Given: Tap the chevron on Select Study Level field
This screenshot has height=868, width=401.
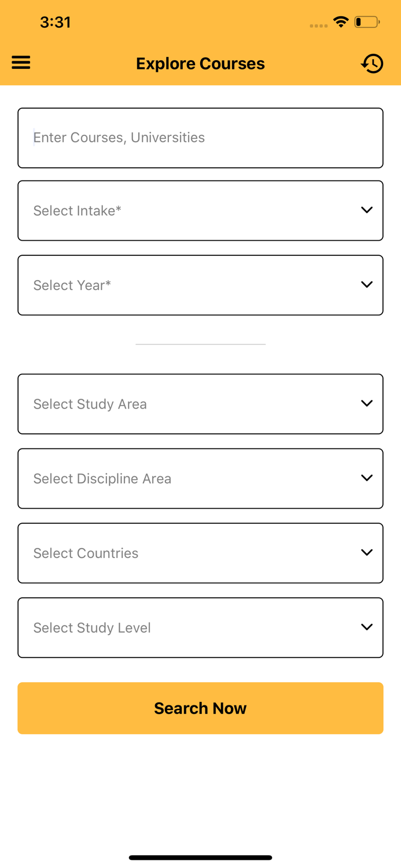Looking at the screenshot, I should point(367,627).
